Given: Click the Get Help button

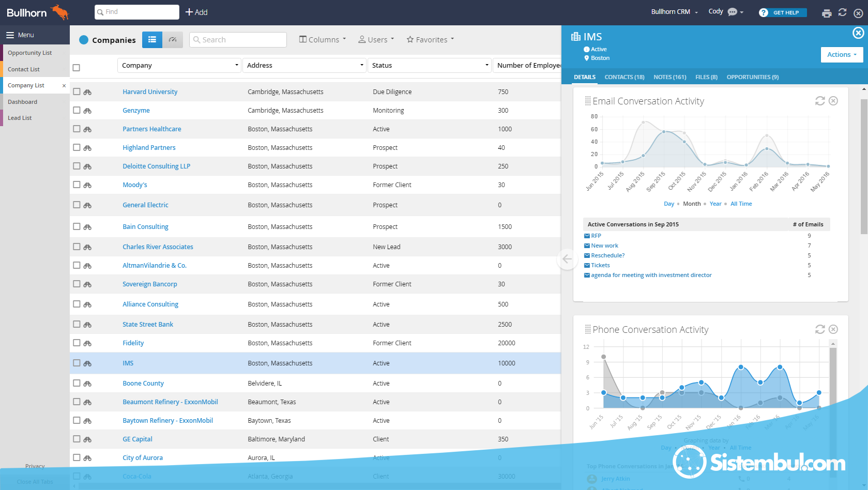Looking at the screenshot, I should tap(783, 12).
